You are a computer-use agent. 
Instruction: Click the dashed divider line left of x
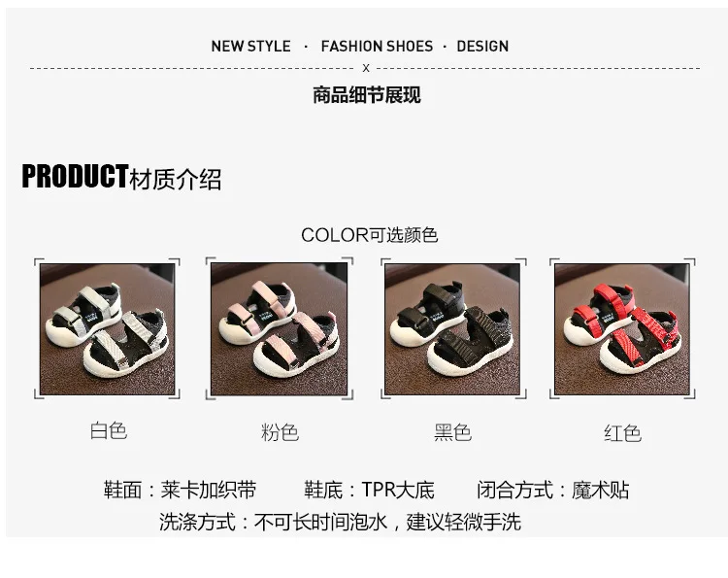point(192,68)
